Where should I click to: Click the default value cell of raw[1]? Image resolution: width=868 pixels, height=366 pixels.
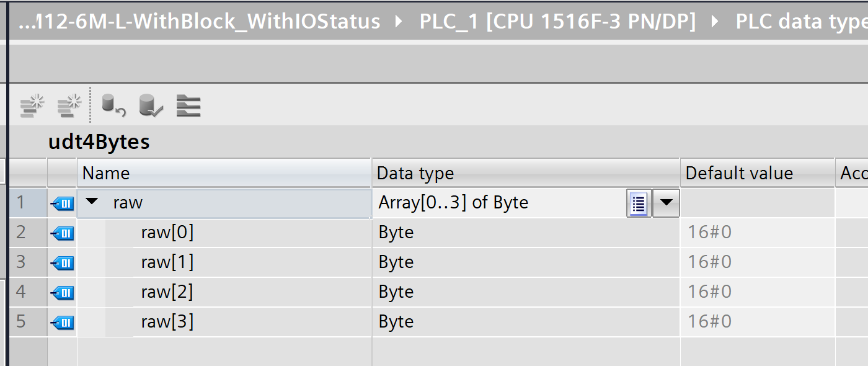point(756,262)
